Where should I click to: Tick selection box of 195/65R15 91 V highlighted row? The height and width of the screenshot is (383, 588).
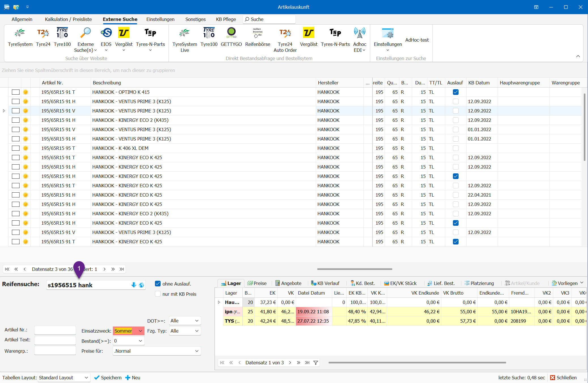click(16, 111)
